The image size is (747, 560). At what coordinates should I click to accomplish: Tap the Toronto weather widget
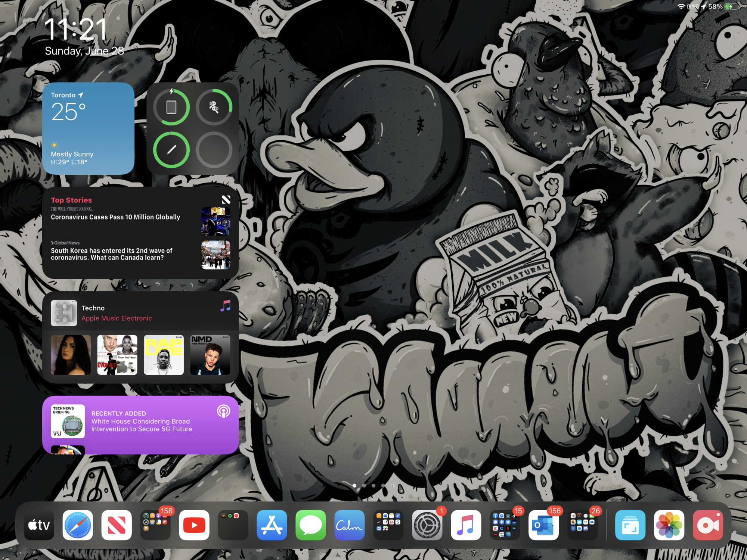pos(89,128)
